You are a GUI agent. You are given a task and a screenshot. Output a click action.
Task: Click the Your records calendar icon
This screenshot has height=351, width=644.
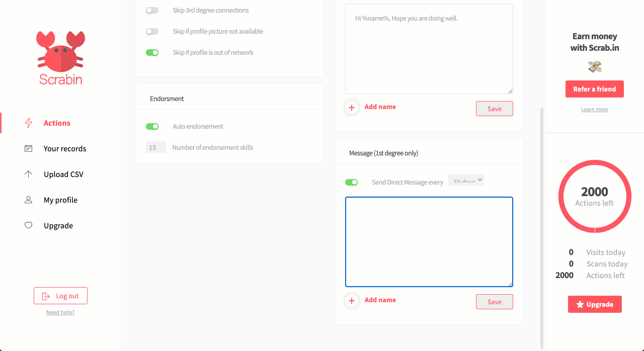click(28, 148)
